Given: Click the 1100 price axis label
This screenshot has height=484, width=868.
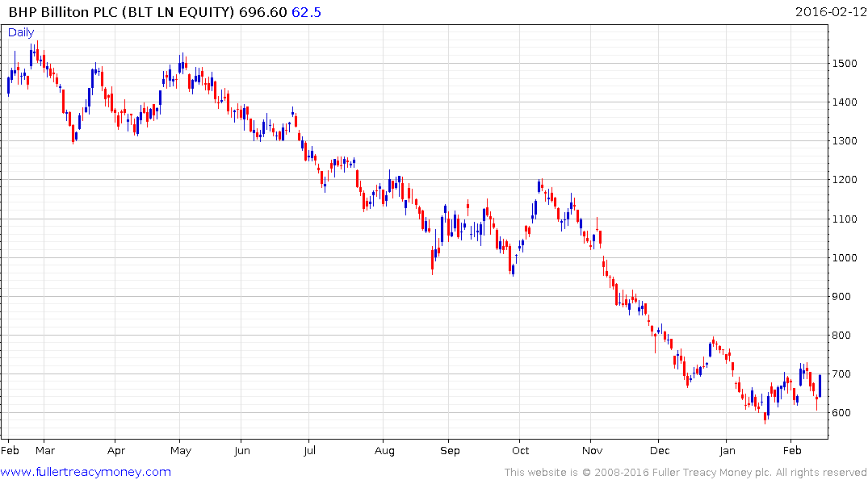Looking at the screenshot, I should [x=845, y=219].
